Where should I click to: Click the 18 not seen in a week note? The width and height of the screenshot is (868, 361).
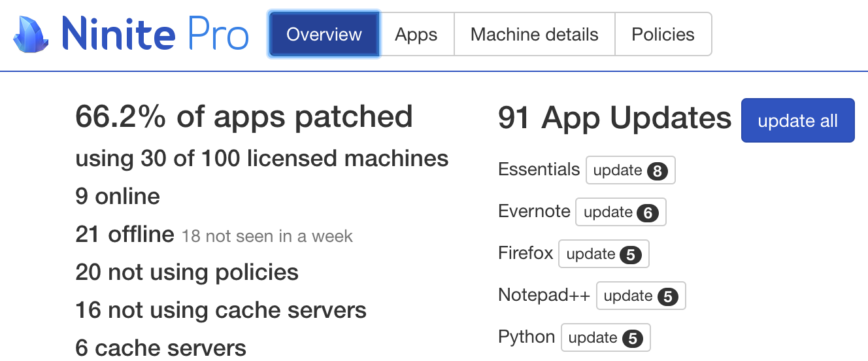click(x=267, y=236)
